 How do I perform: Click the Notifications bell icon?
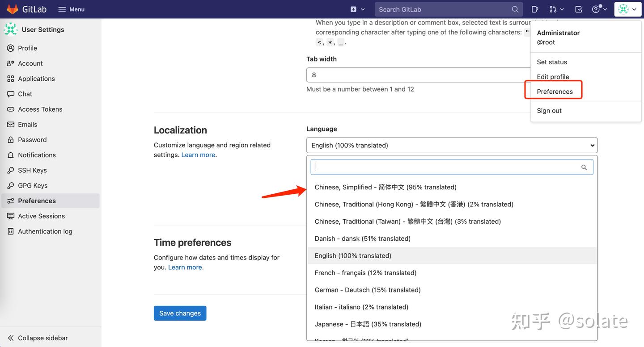(x=10, y=155)
